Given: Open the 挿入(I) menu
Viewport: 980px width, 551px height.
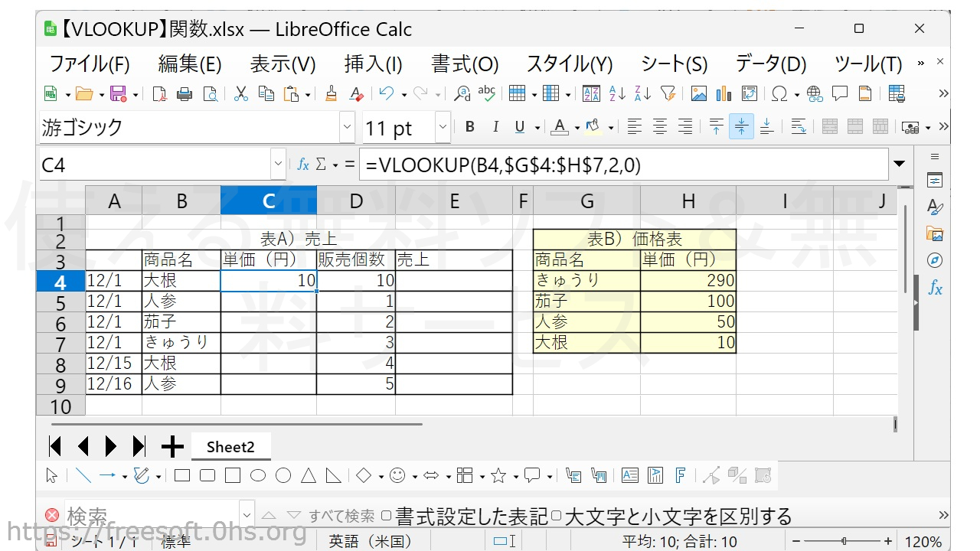Looking at the screenshot, I should click(373, 64).
